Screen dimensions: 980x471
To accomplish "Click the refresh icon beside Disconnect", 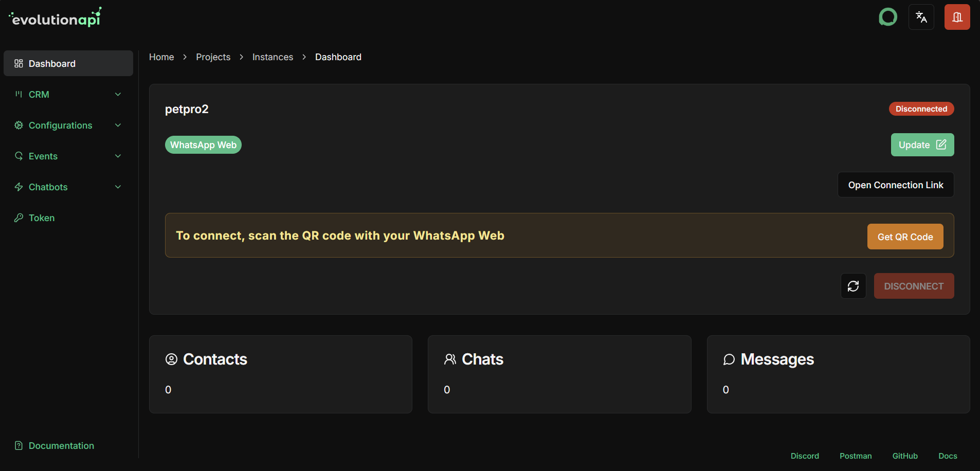I will 853,286.
